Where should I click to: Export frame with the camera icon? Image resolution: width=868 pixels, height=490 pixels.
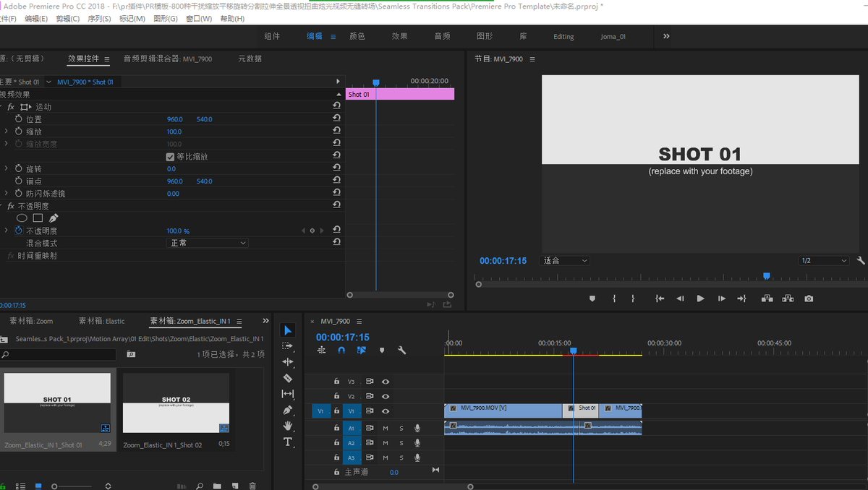tap(809, 298)
